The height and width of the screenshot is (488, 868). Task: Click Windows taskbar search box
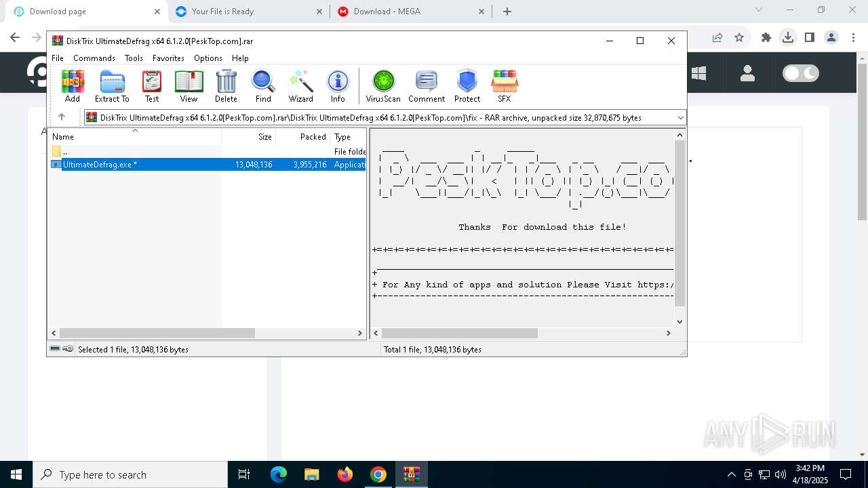130,474
